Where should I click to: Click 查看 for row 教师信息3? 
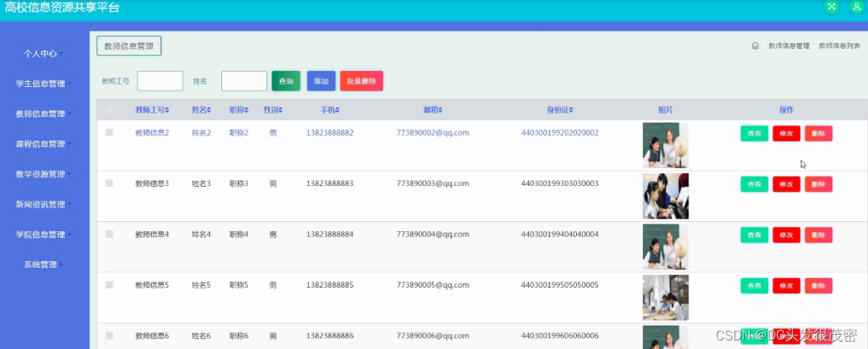pyautogui.click(x=754, y=185)
